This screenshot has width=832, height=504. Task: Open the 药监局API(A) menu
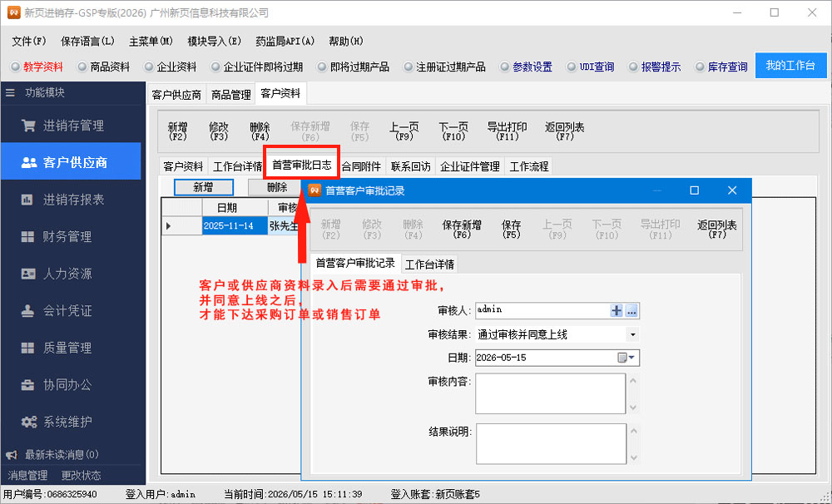(285, 42)
